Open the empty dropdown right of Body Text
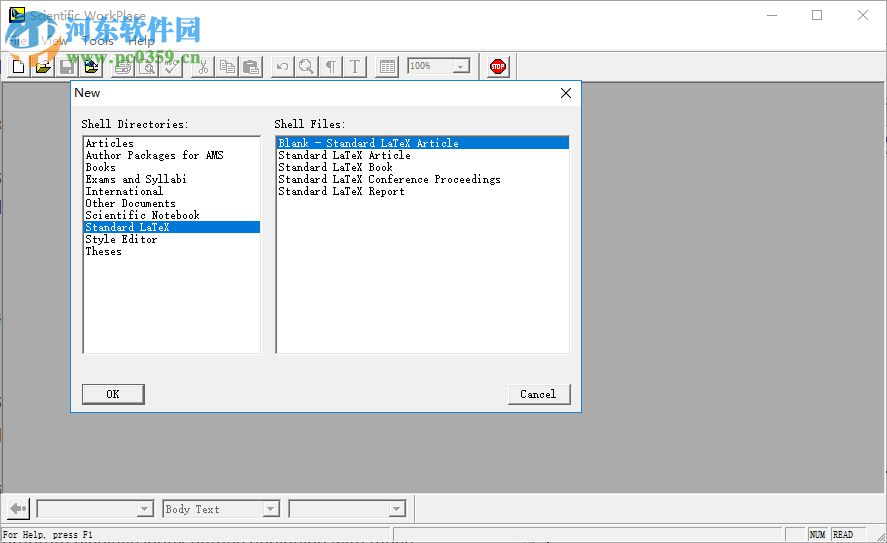887x543 pixels. 397,509
